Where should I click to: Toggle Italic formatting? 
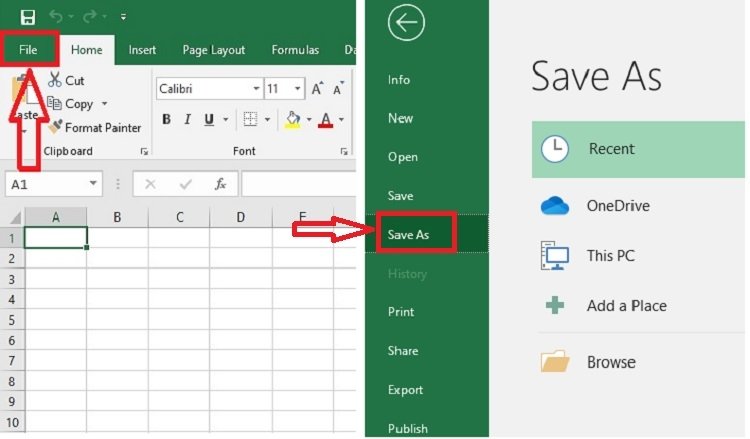[188, 119]
